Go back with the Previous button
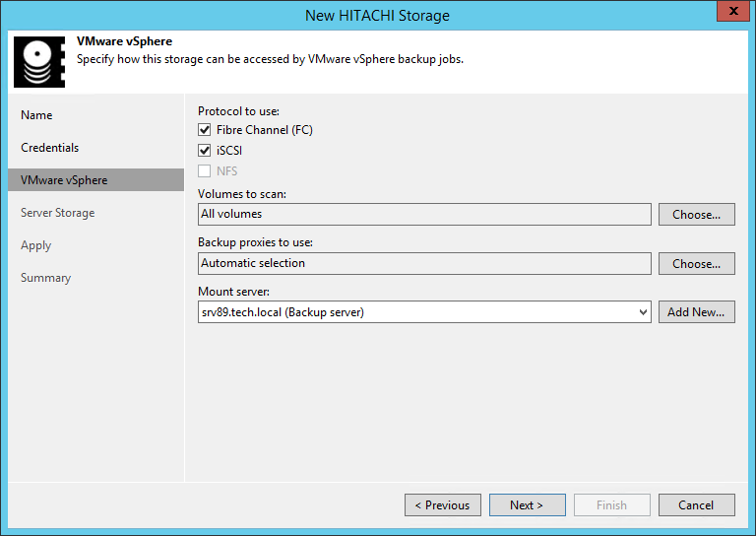Viewport: 756px width, 536px height. pos(442,505)
